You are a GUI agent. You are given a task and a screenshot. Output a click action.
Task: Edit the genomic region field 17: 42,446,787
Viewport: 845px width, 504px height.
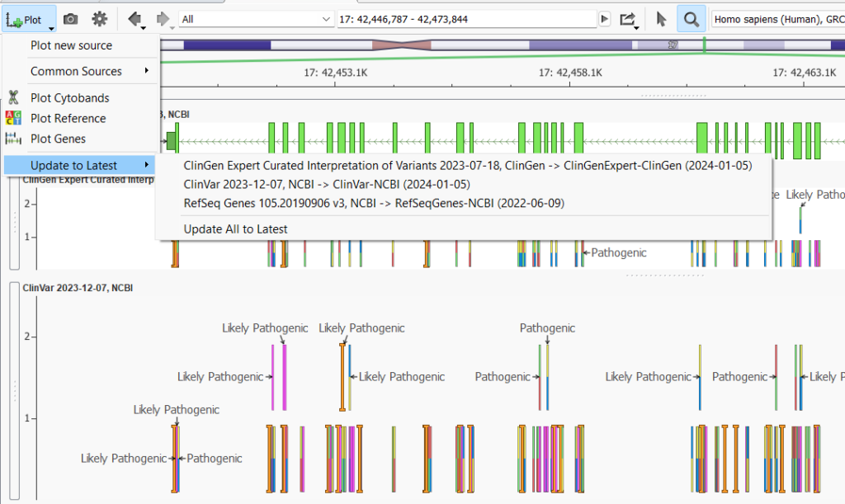point(467,20)
